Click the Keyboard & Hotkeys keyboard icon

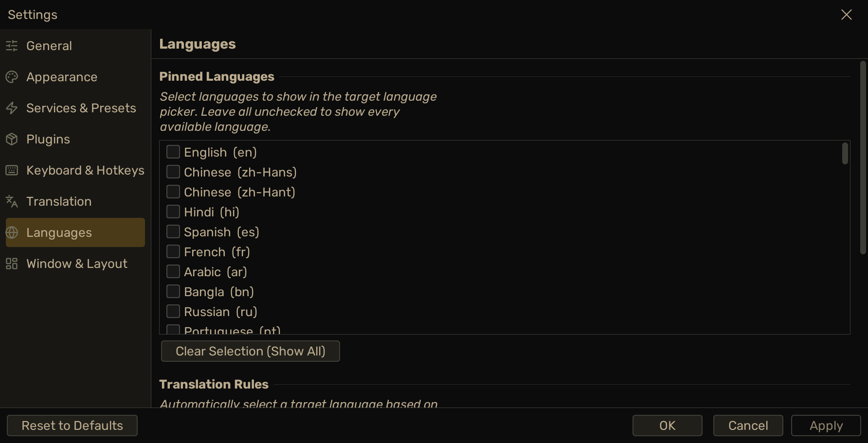(12, 170)
